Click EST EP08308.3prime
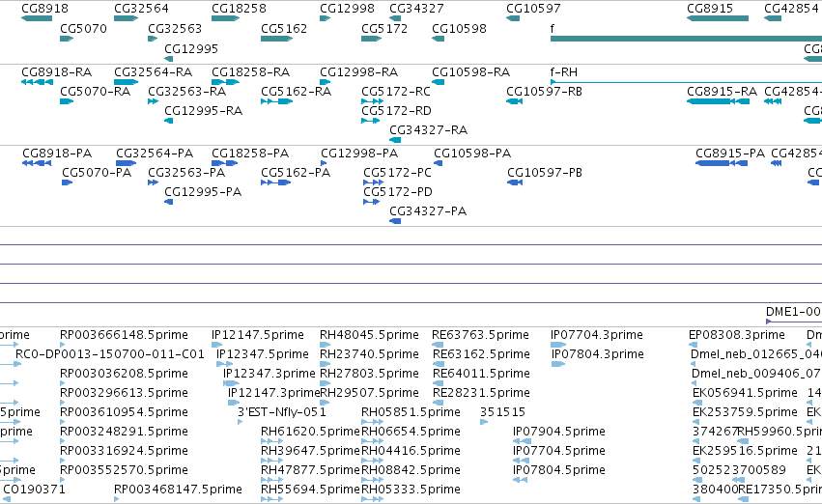This screenshot has width=822, height=504. pos(737,335)
